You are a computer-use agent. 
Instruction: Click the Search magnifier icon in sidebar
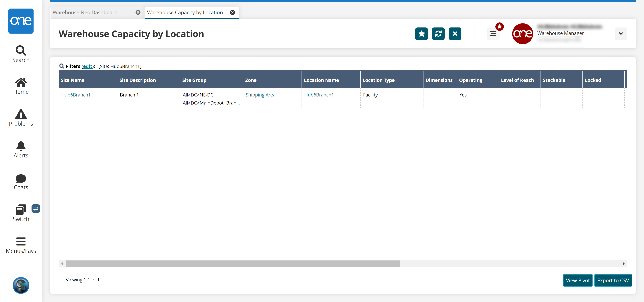click(21, 51)
